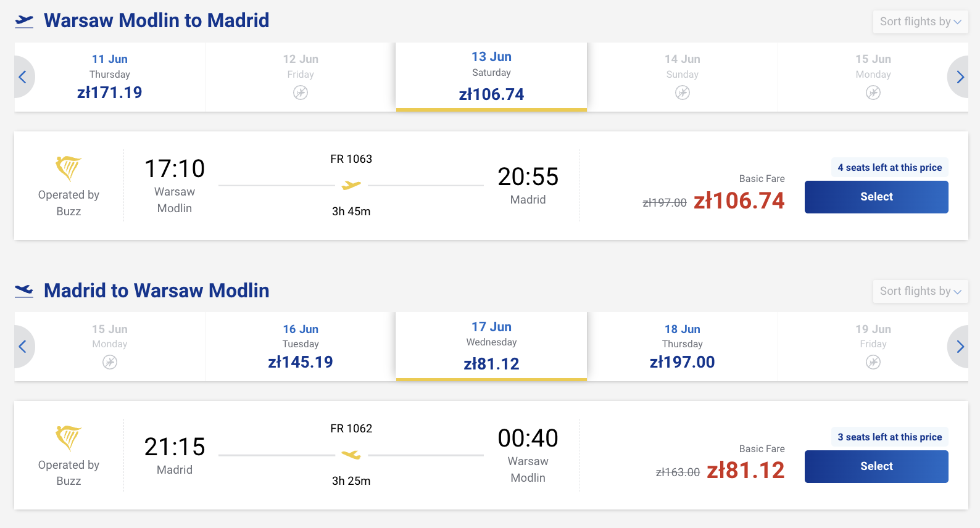This screenshot has height=528, width=980.
Task: Select the 13 Jun Saturday date tab
Action: coord(491,77)
